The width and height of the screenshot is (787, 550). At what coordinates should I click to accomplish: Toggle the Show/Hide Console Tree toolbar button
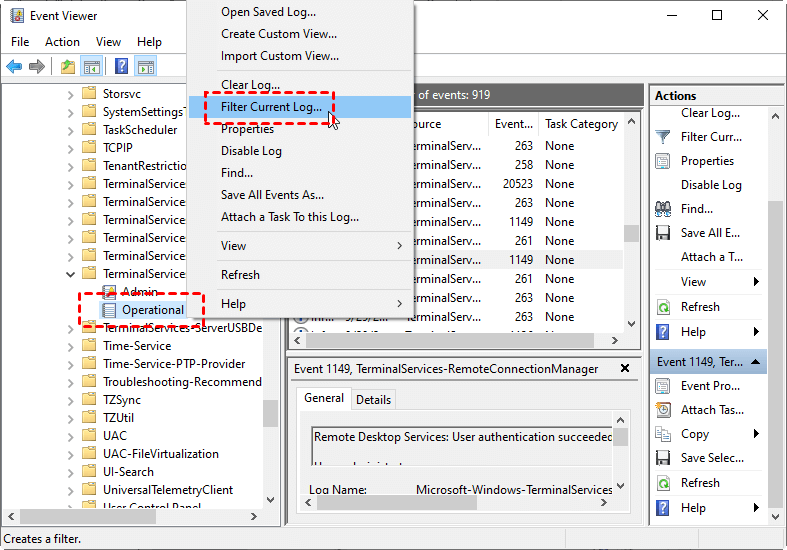92,67
